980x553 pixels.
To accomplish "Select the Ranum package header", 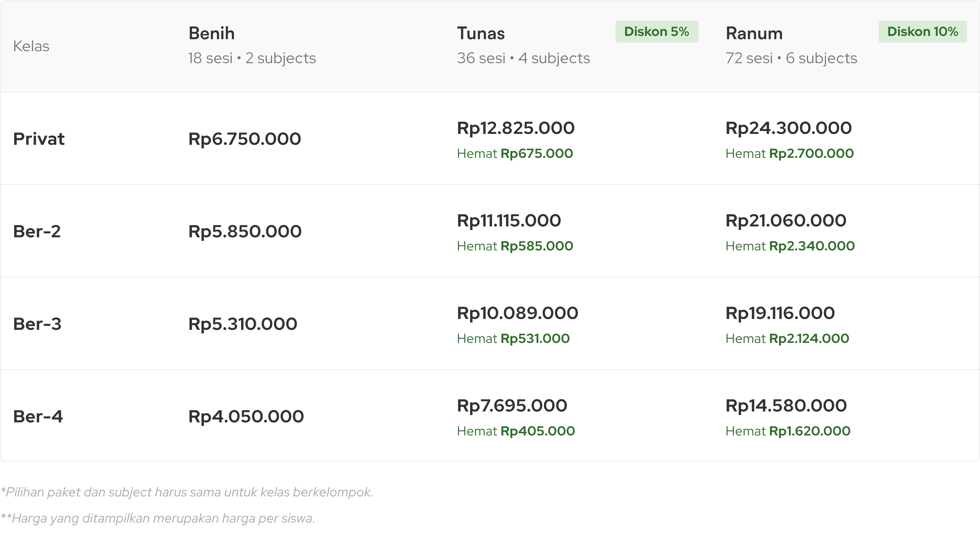I will pyautogui.click(x=754, y=33).
